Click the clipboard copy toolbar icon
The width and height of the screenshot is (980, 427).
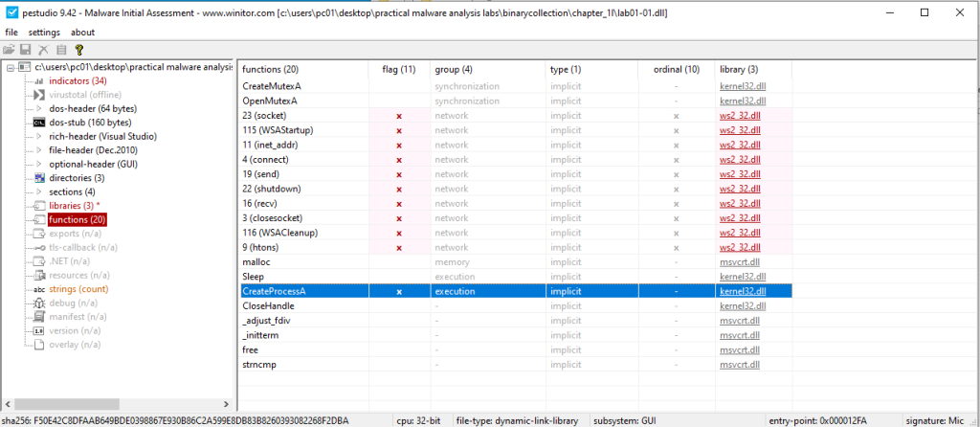tap(61, 50)
